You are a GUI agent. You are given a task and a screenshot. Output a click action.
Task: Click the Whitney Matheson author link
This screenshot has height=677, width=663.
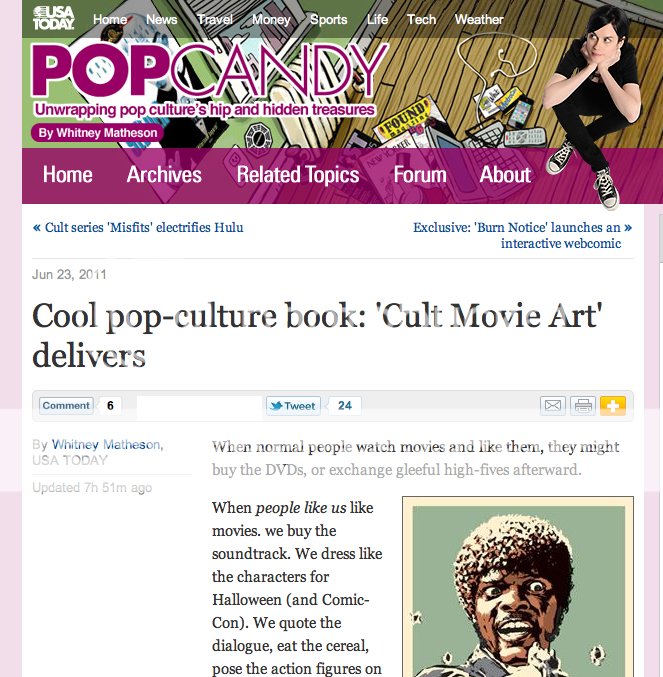[107, 444]
